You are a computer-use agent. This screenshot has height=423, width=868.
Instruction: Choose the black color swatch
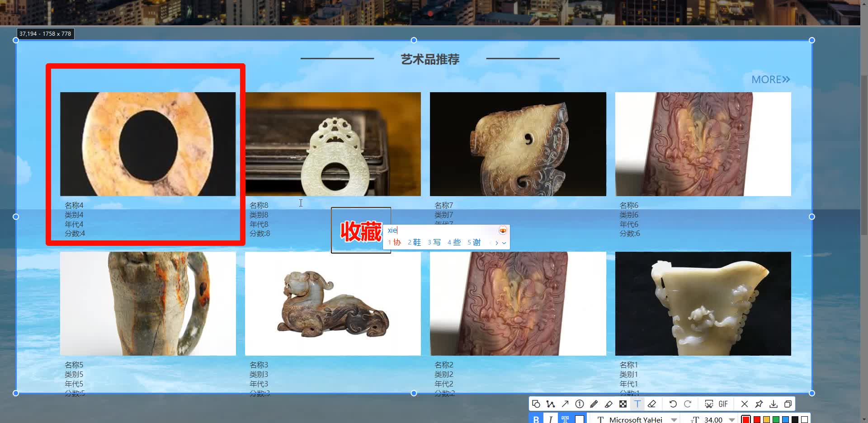795,420
